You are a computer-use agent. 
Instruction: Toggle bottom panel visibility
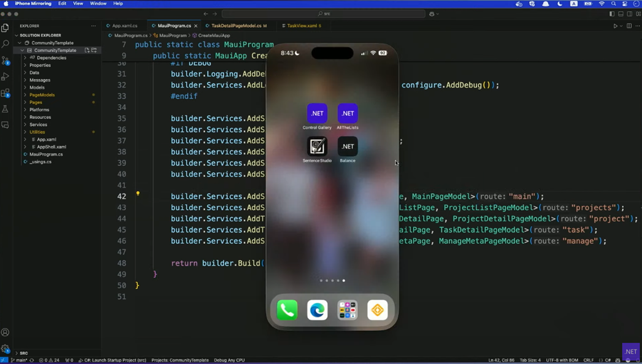point(621,14)
